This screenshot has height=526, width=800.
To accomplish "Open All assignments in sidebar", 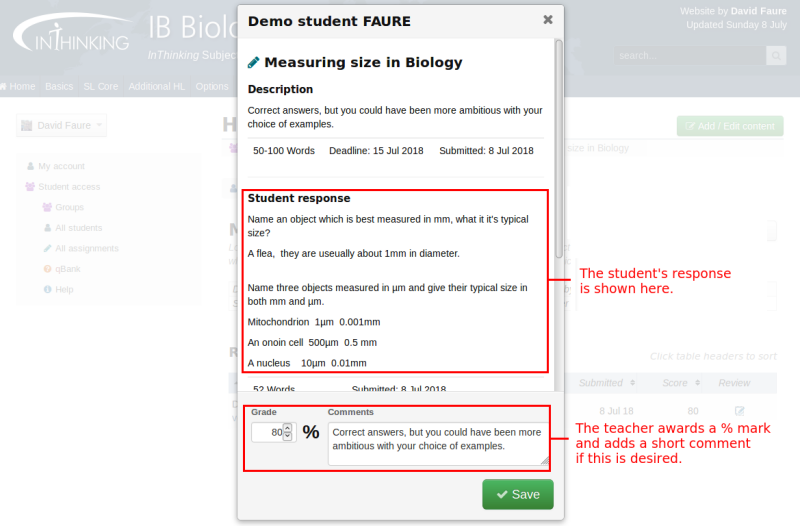I will (x=86, y=248).
